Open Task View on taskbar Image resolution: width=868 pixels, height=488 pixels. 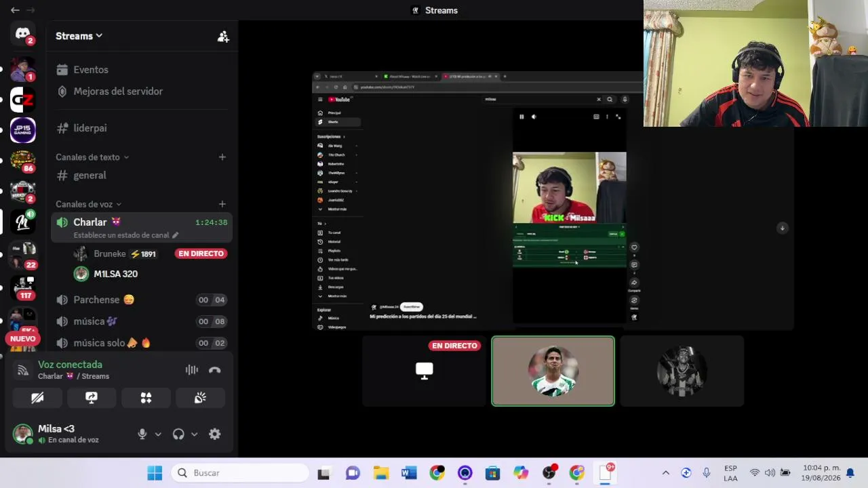[x=323, y=473]
